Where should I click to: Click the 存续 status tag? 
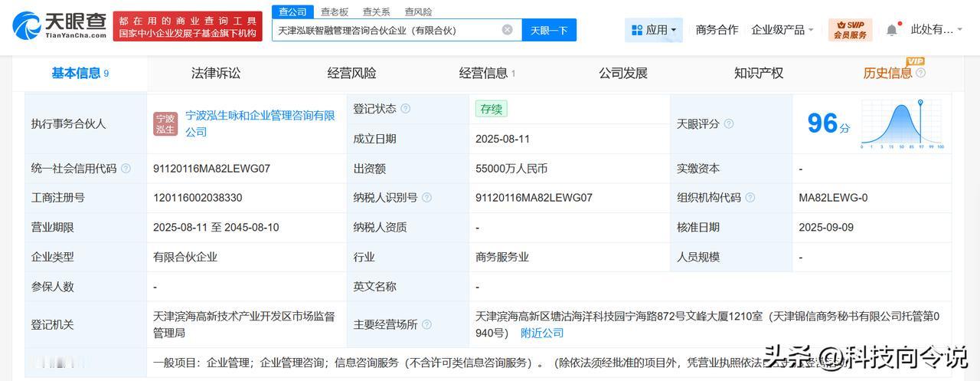491,109
